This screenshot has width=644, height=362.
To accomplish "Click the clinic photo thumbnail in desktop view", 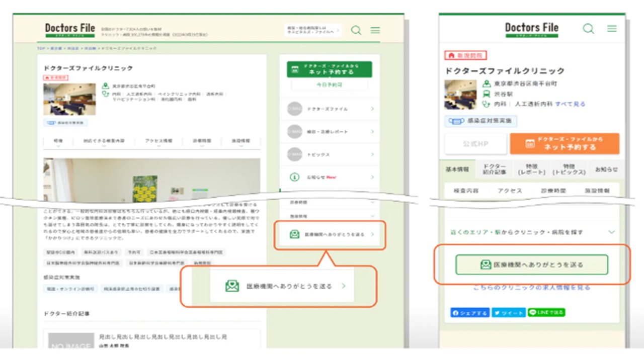I will pos(69,99).
